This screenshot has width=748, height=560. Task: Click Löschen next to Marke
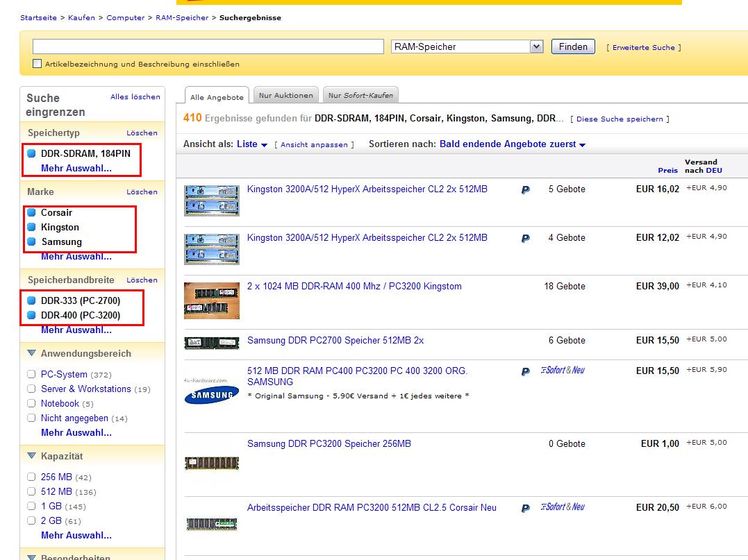click(142, 192)
